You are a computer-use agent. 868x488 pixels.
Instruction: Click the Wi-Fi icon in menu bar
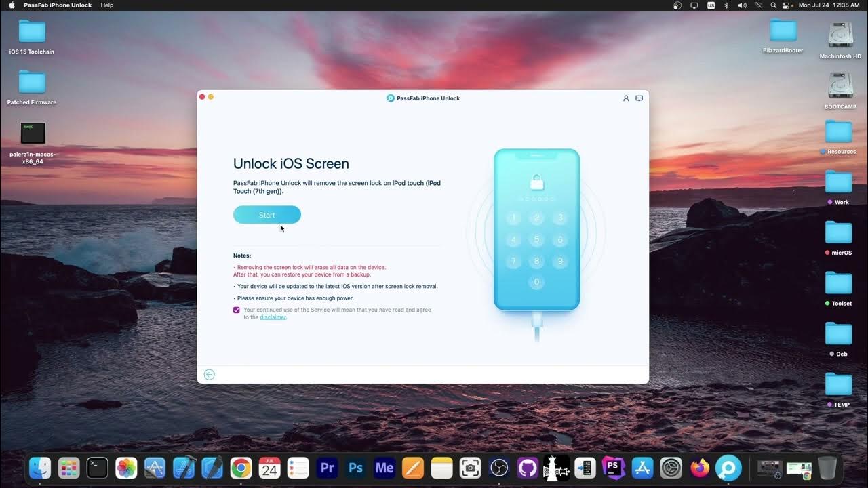[x=758, y=5]
